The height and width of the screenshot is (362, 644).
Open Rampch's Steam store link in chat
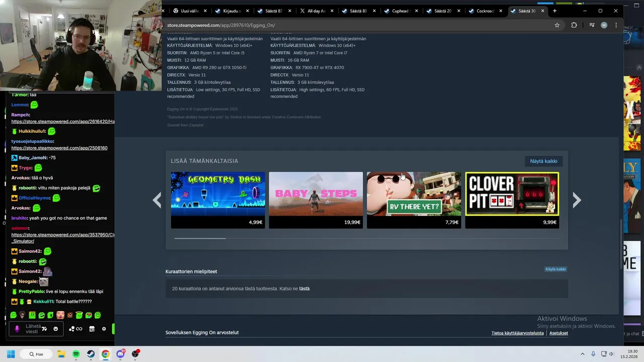click(63, 122)
